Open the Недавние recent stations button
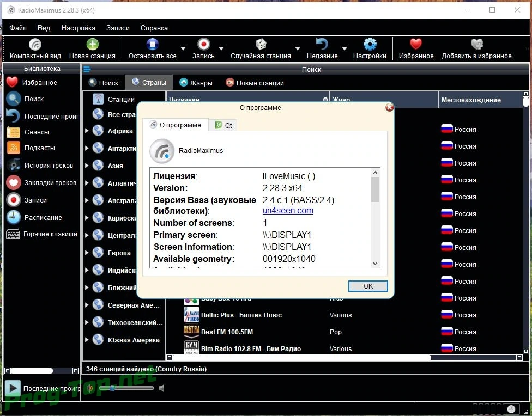 point(322,49)
